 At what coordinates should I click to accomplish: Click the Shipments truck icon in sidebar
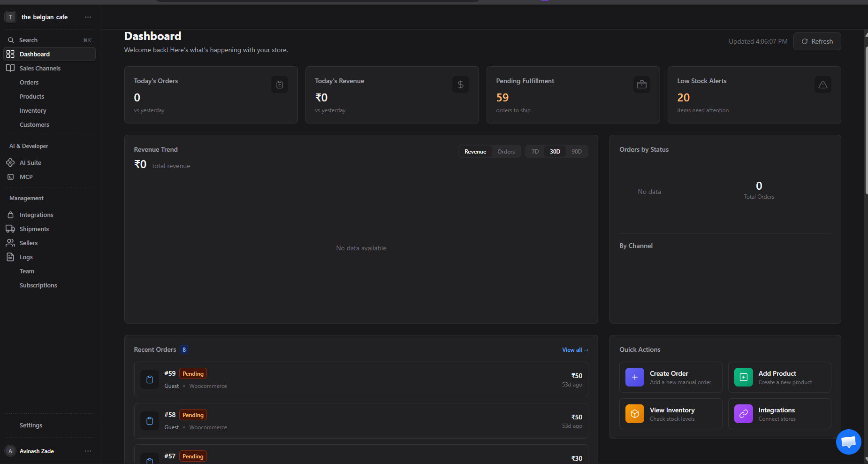point(10,229)
